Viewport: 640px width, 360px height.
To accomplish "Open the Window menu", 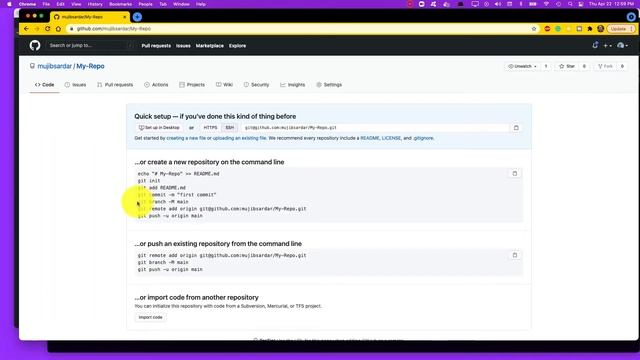I will 181,4.
